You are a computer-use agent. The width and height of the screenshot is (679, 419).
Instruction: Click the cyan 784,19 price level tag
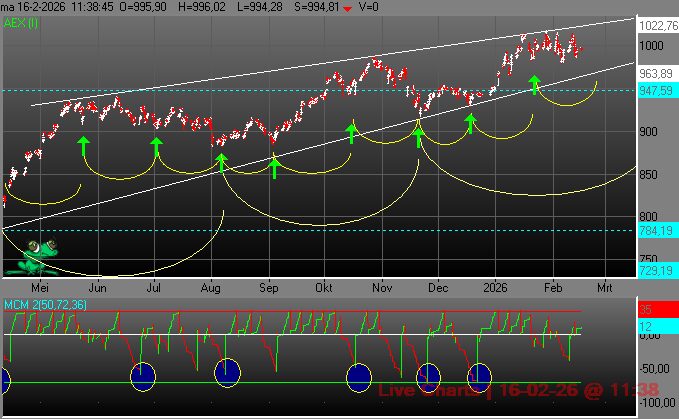click(x=655, y=231)
